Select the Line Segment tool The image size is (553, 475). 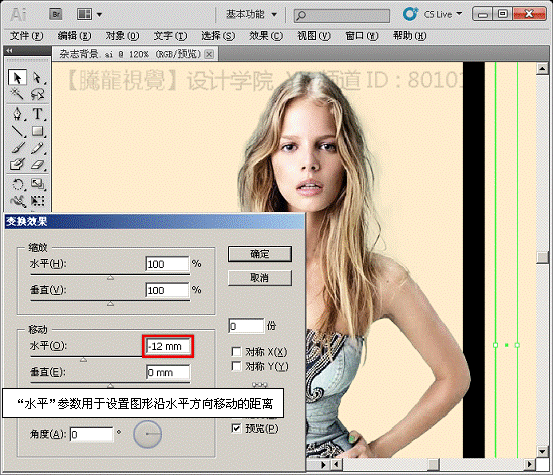17,131
